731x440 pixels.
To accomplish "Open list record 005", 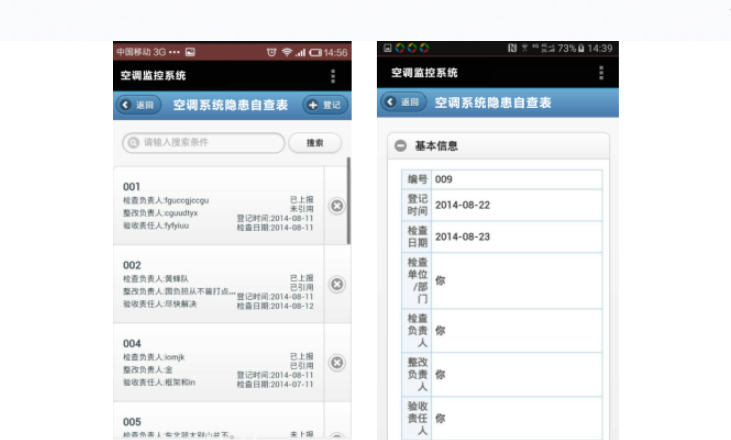I will (x=218, y=421).
